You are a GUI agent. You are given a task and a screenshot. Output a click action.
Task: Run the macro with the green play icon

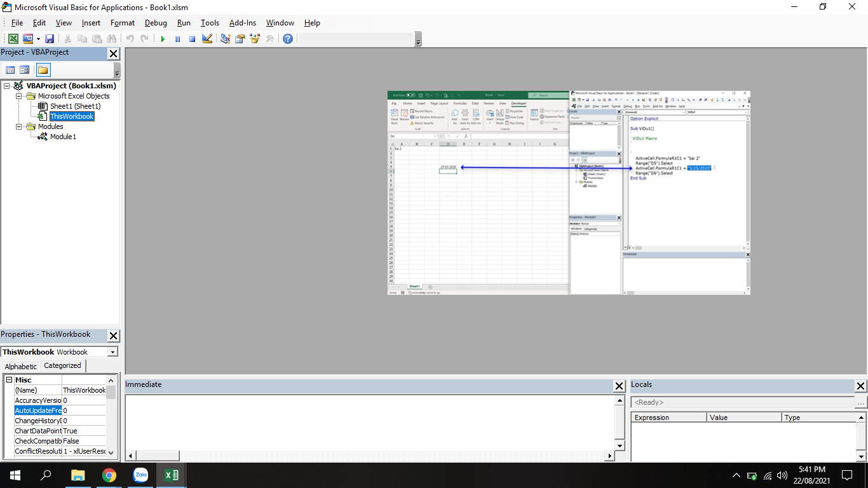(163, 39)
